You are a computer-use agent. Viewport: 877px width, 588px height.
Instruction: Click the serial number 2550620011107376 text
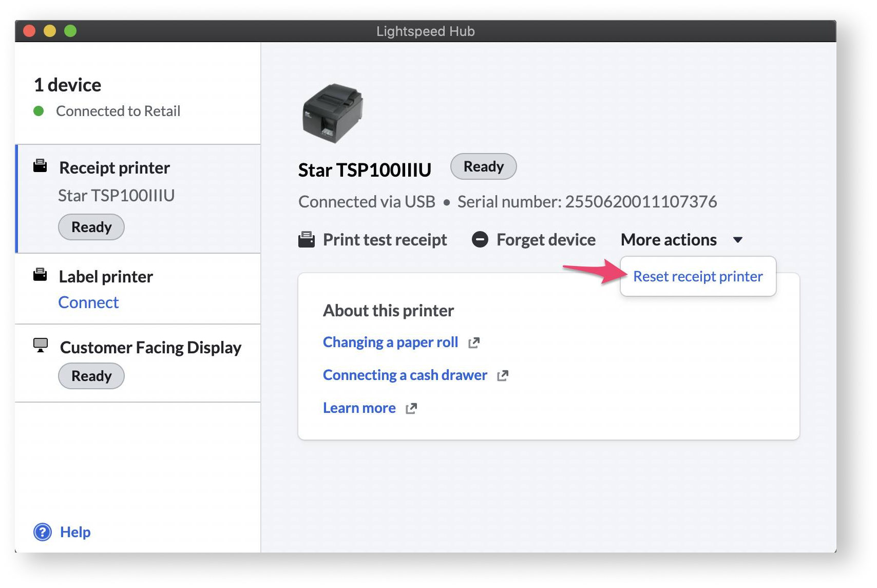point(641,202)
